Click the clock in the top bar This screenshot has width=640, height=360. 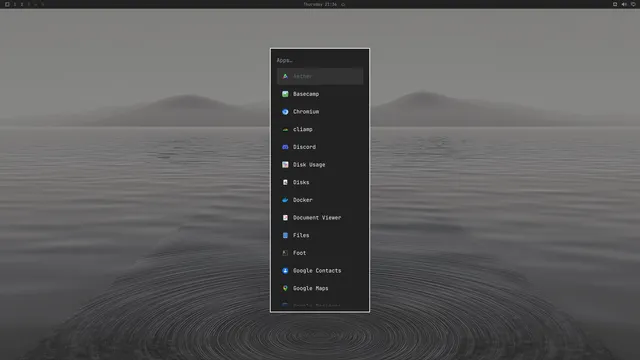[x=320, y=4]
